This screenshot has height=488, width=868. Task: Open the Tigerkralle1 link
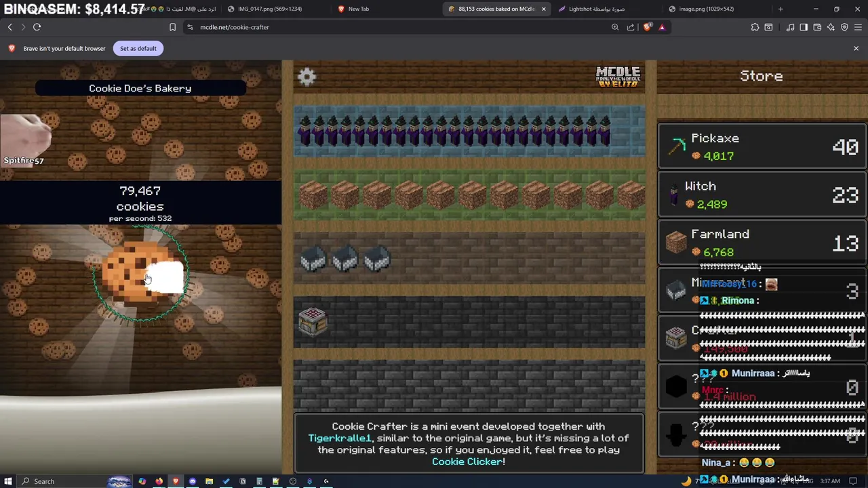pos(340,438)
